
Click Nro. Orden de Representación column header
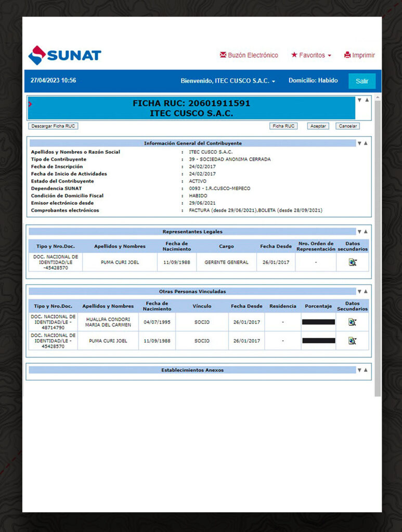click(x=316, y=246)
